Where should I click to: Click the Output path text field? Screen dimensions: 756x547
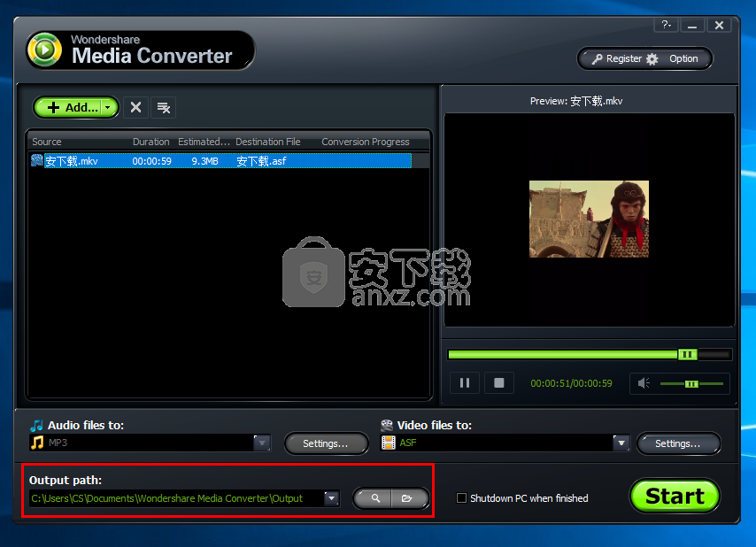point(176,498)
